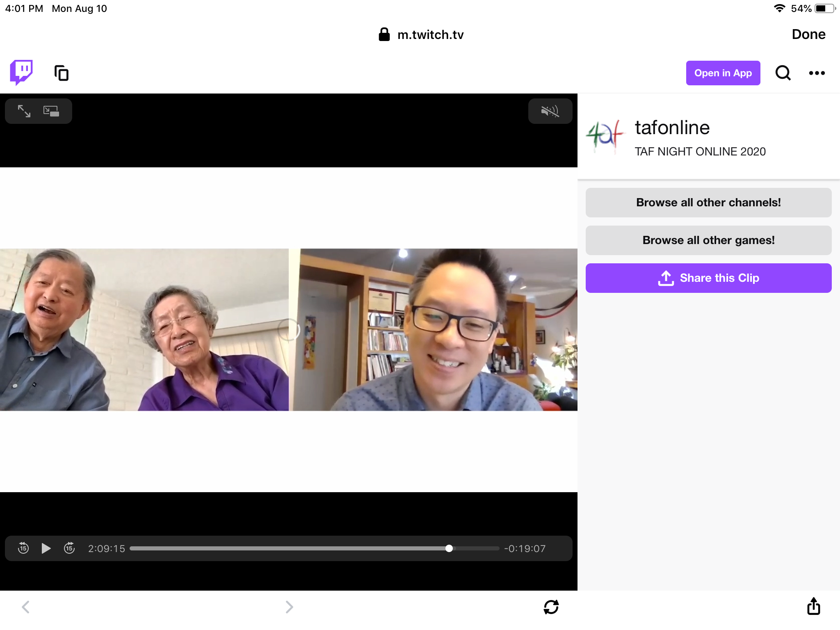Screen dimensions: 840x630
Task: Click Share this Clip button
Action: point(708,278)
